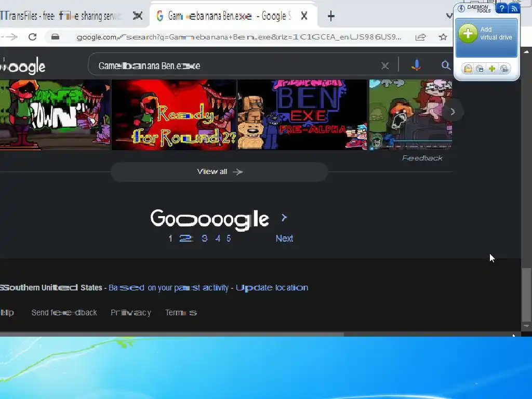Clear the Google search box text
Image resolution: width=532 pixels, height=399 pixels.
385,66
